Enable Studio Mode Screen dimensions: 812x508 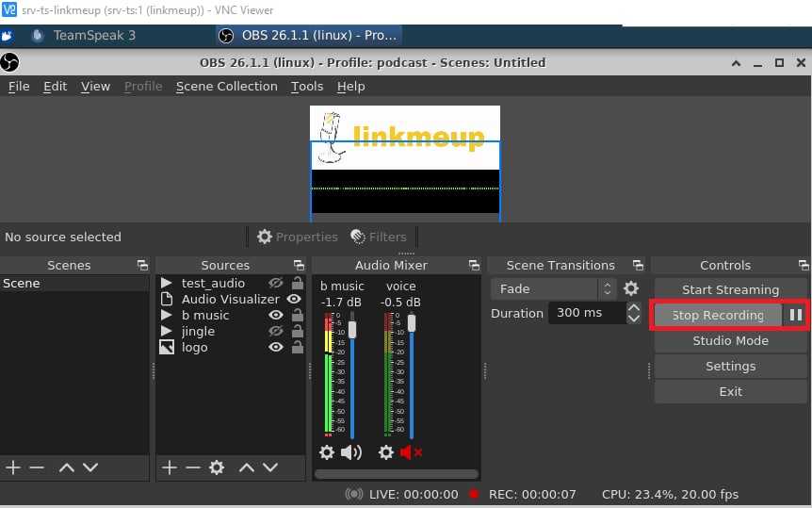pyautogui.click(x=730, y=340)
